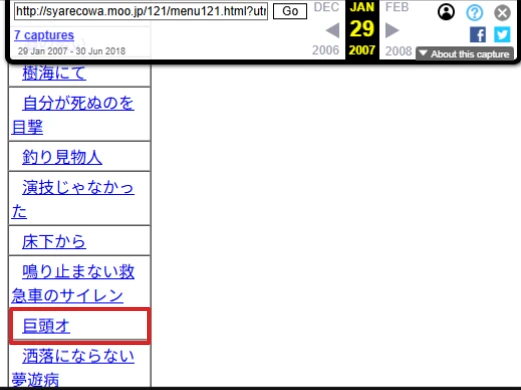Open the 巨頭オ story link
The width and height of the screenshot is (521, 390).
pos(46,326)
